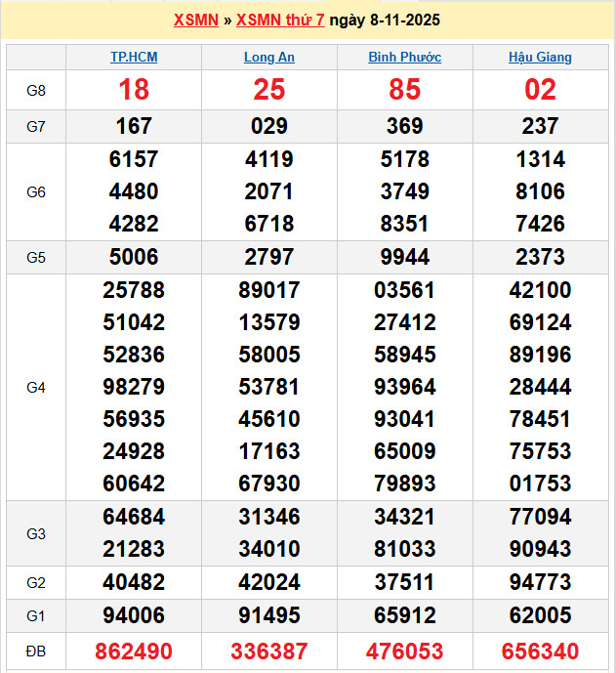Click the TP.HCM column header link
This screenshot has height=673, width=616.
coord(134,58)
